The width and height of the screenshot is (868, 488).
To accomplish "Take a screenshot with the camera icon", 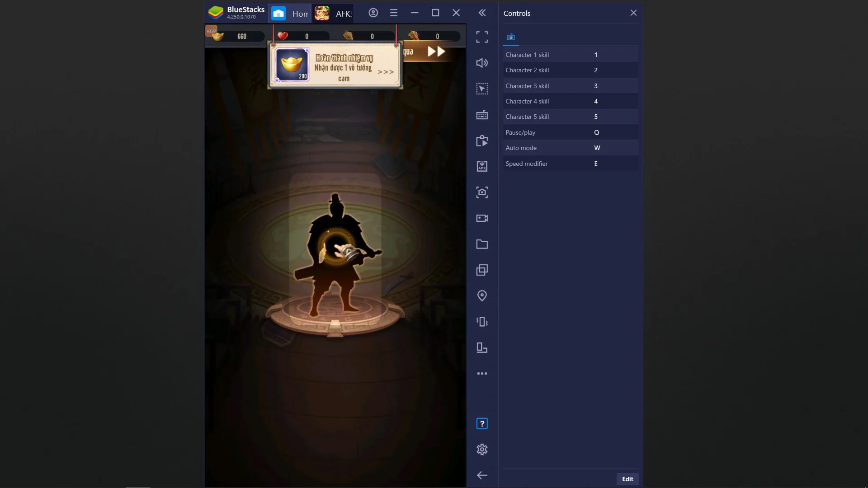I will tap(482, 192).
